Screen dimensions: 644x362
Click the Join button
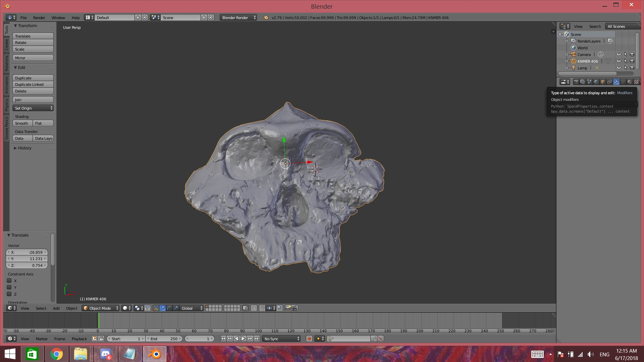click(x=33, y=100)
